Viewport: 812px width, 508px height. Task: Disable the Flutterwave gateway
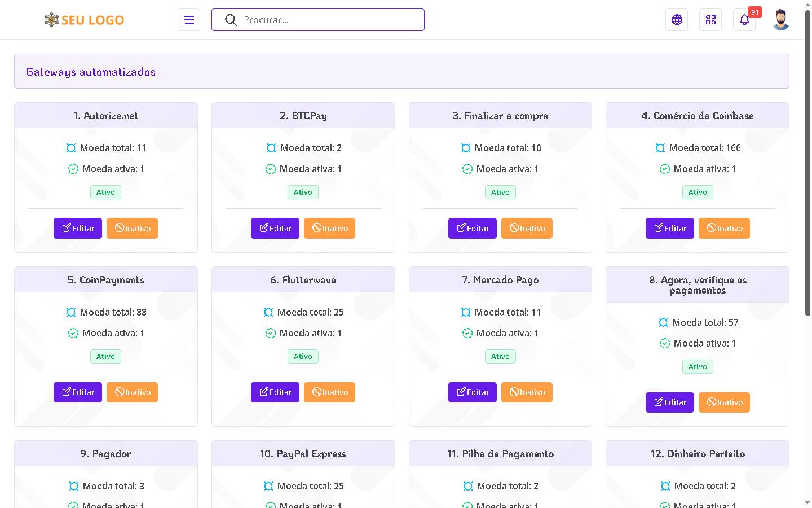coord(329,392)
